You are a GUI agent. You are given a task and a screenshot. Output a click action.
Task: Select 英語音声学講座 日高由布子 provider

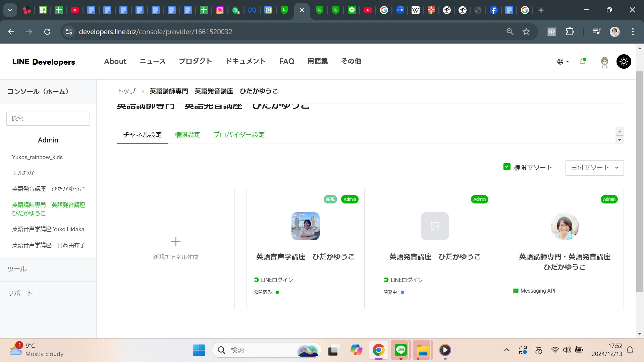point(49,245)
